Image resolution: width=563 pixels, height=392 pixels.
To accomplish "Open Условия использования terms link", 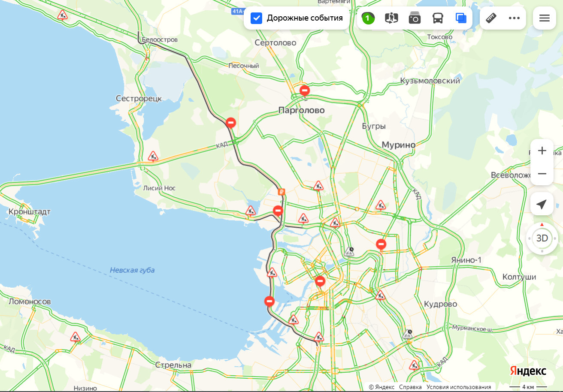I will (x=459, y=387).
